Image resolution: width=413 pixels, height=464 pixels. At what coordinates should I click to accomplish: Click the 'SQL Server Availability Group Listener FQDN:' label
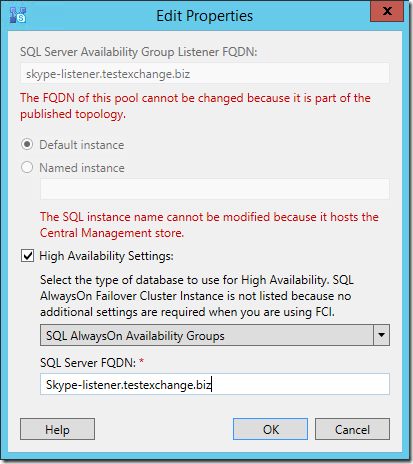tap(139, 52)
